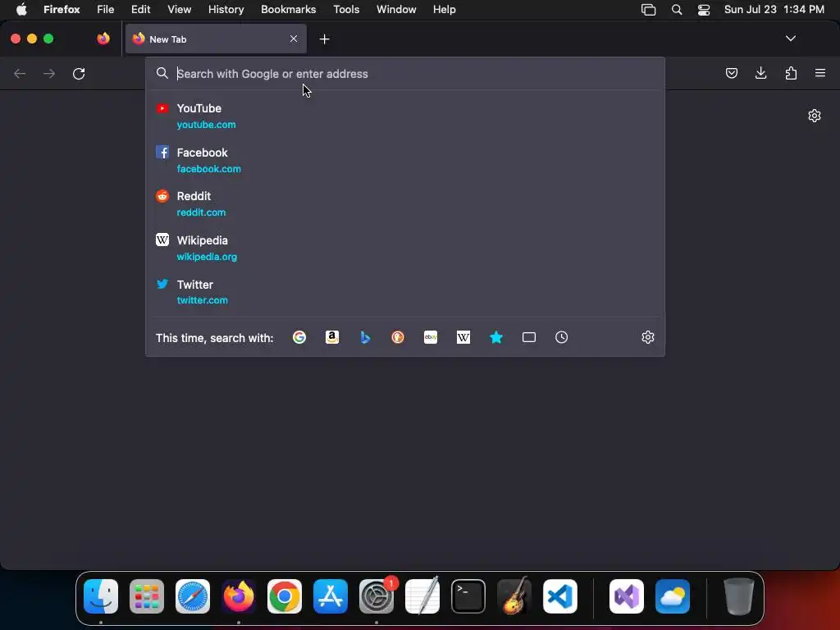840x630 pixels.
Task: Open TextEdit from the Dock
Action: coord(422,596)
